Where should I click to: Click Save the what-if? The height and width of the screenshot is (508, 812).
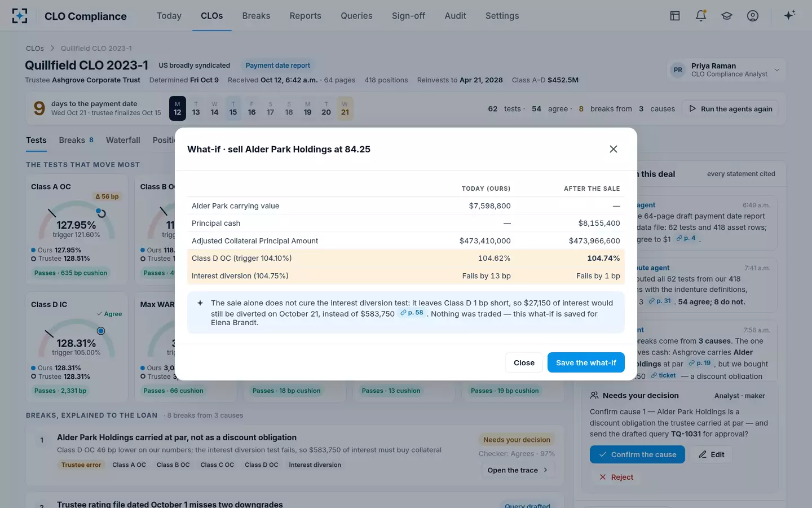point(586,362)
